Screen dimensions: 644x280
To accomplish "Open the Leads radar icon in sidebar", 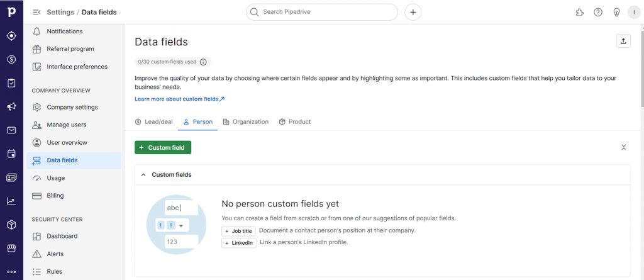I will [x=11, y=36].
